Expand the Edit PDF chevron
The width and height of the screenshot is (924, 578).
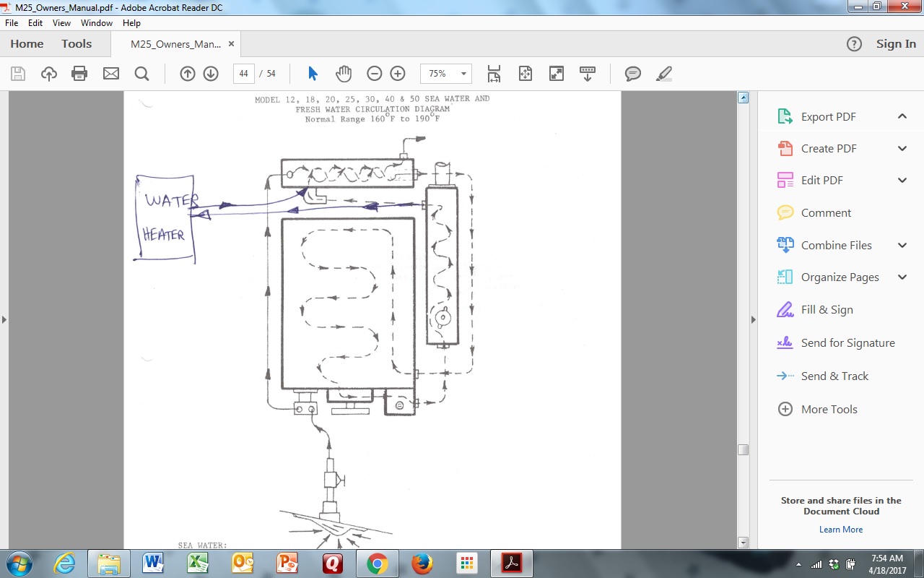click(x=902, y=180)
